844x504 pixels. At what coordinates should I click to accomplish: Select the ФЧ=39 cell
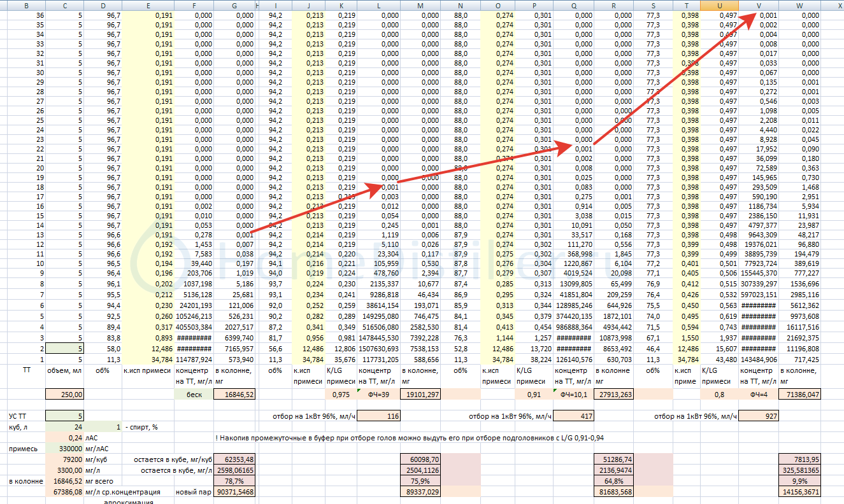click(x=378, y=395)
